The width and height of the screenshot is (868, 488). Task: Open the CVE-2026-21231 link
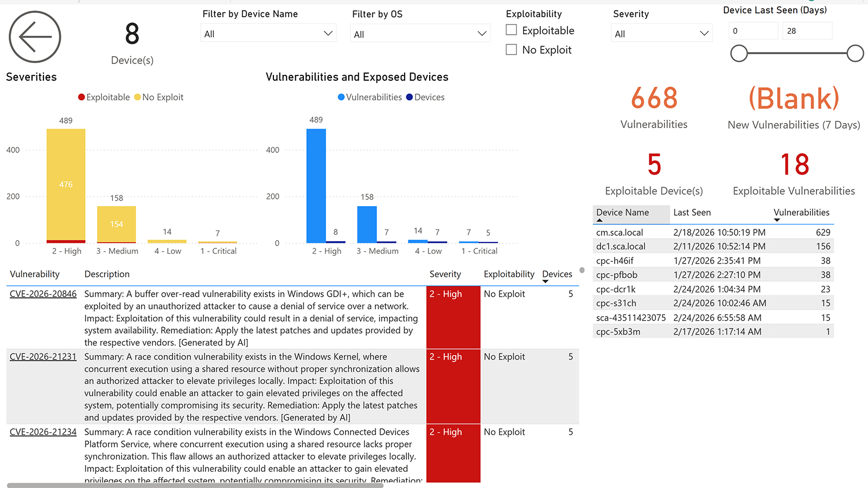pyautogui.click(x=43, y=357)
